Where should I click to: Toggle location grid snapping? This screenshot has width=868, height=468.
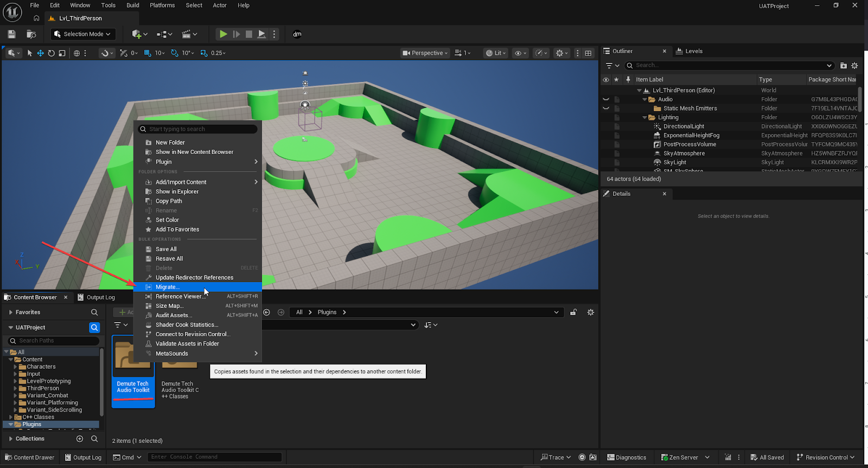148,53
